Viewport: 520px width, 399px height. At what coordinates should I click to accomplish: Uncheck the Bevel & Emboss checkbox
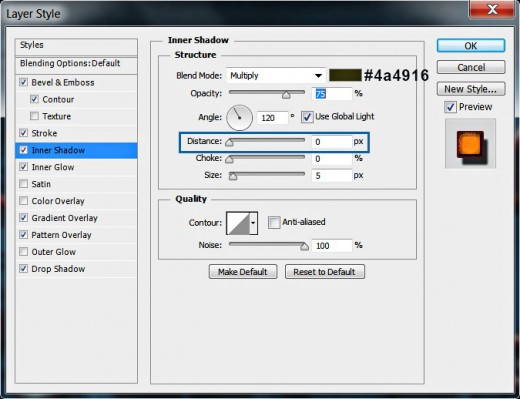tap(23, 82)
